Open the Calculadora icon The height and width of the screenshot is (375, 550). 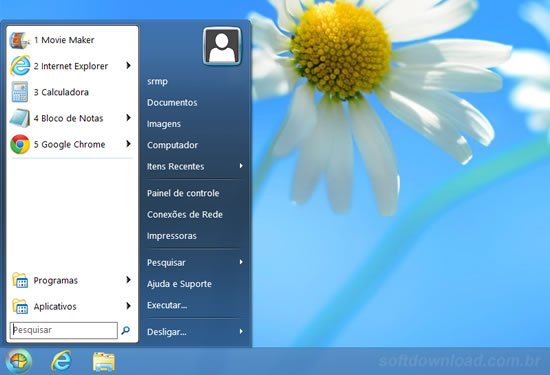tap(20, 92)
